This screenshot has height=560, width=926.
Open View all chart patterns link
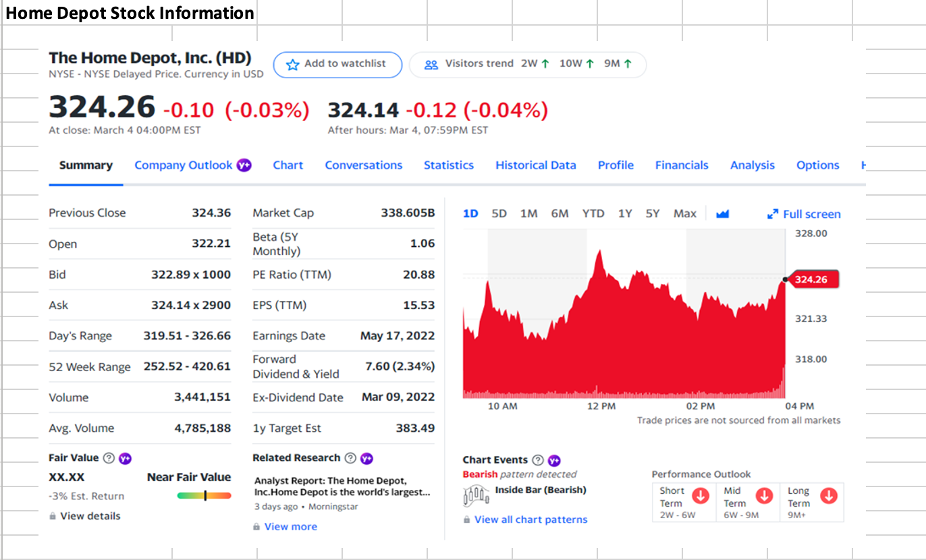(x=530, y=520)
